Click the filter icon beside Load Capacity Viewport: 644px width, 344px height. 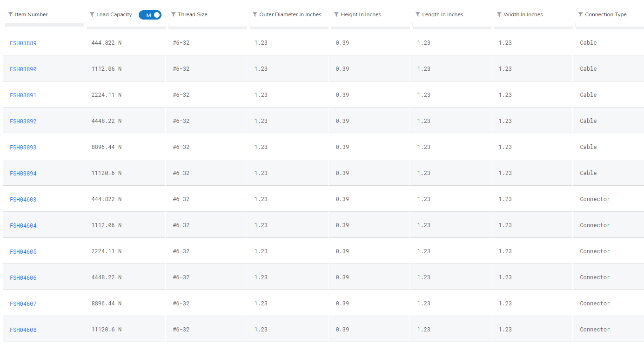pos(92,14)
